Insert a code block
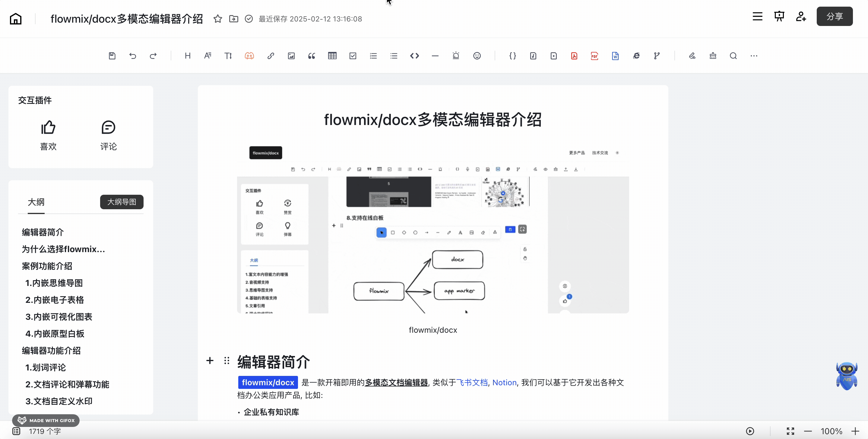This screenshot has height=439, width=868. pyautogui.click(x=414, y=56)
